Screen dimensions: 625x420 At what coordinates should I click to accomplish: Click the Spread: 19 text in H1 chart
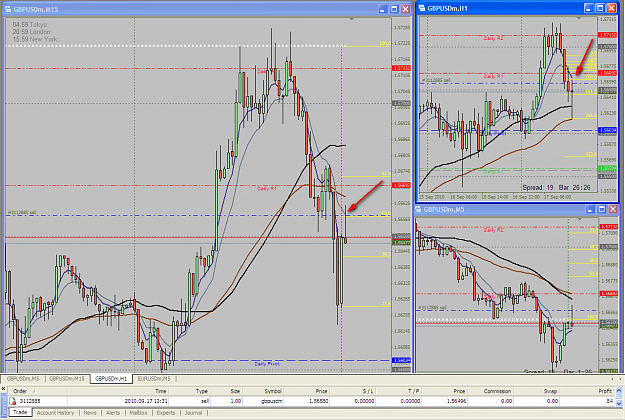[x=538, y=187]
